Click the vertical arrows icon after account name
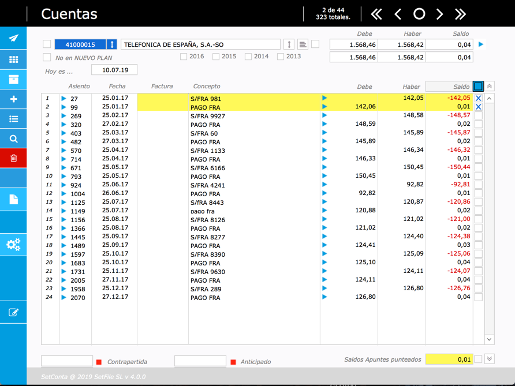516x386 pixels. pos(289,44)
